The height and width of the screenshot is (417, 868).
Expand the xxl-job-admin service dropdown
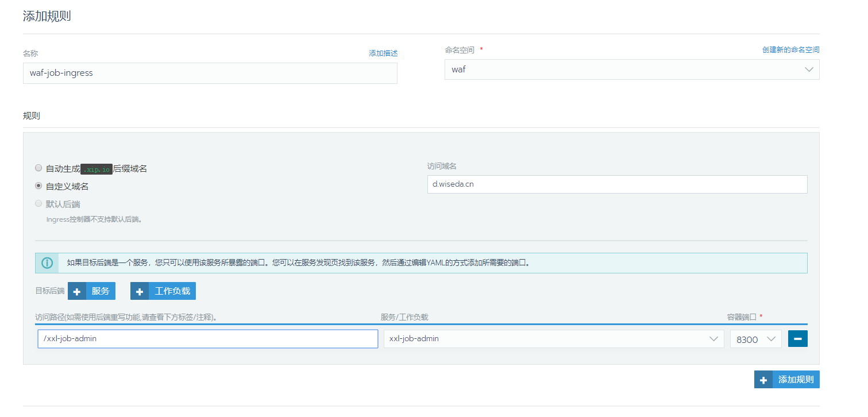pos(553,339)
